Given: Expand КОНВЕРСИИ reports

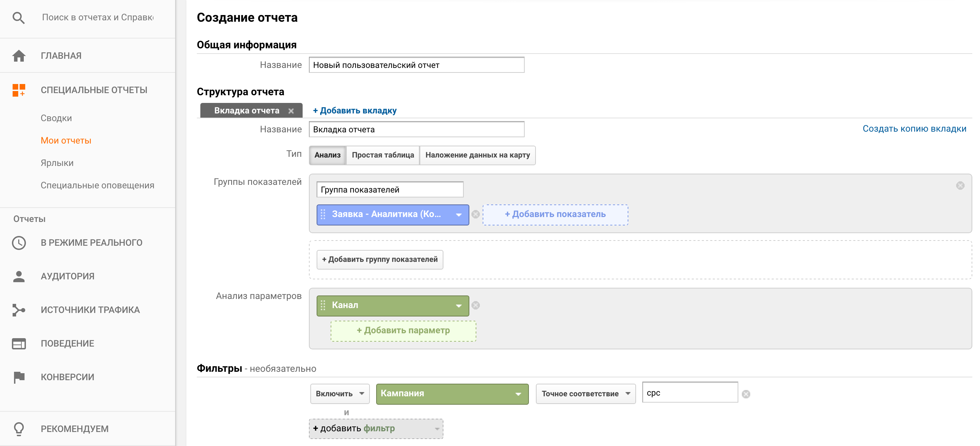Looking at the screenshot, I should [x=67, y=377].
